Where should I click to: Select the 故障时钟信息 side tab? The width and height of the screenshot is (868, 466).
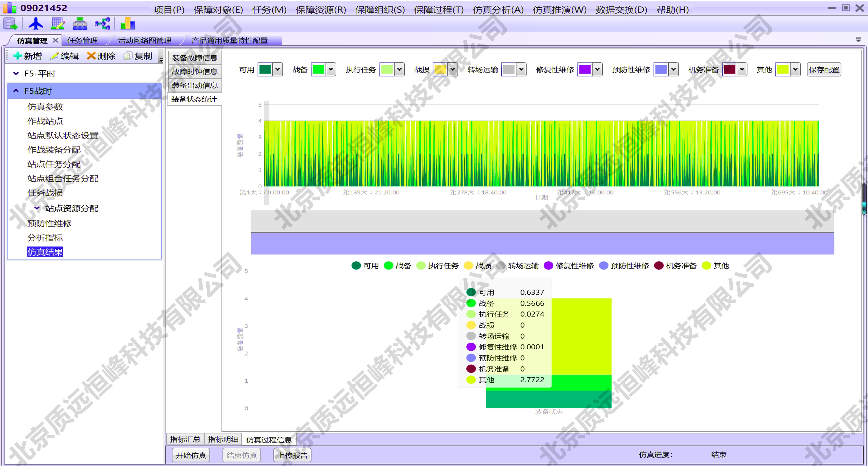point(195,71)
